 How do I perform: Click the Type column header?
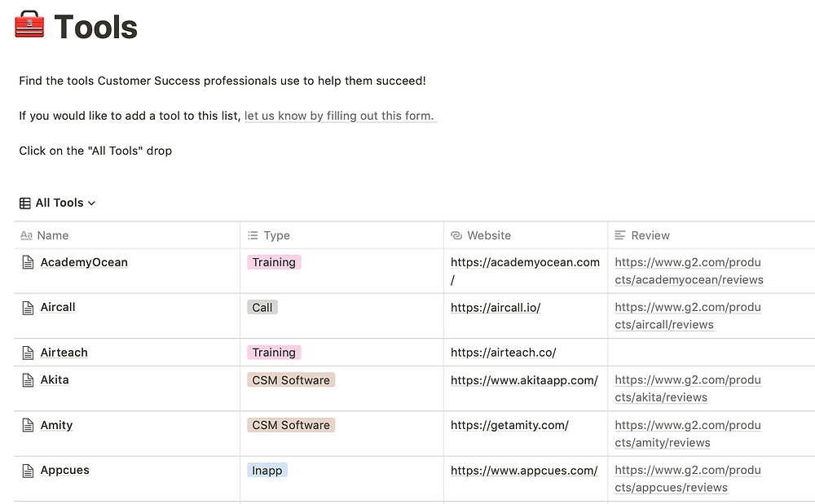tap(342, 235)
